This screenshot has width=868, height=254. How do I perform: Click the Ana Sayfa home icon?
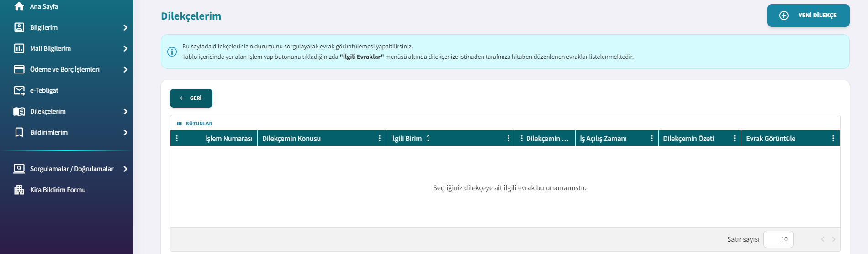tap(19, 6)
